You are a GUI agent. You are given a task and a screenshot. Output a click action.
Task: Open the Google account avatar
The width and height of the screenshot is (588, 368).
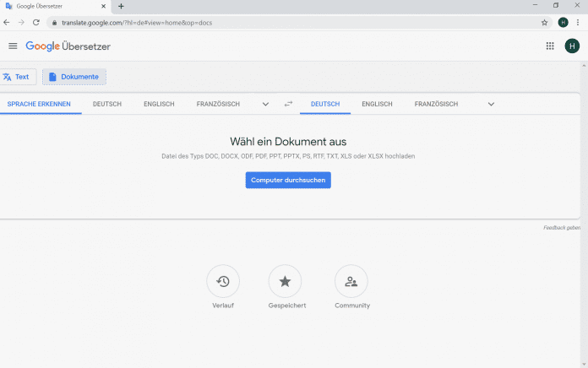point(573,46)
